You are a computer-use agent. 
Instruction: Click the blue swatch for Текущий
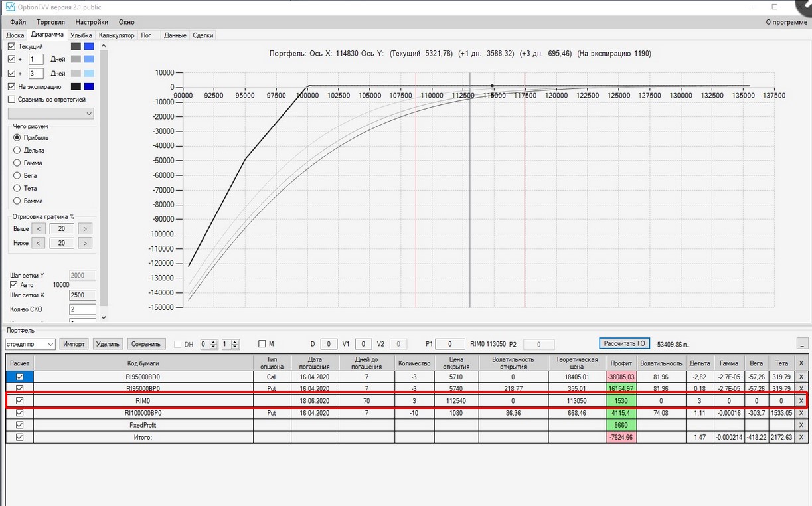(x=89, y=46)
